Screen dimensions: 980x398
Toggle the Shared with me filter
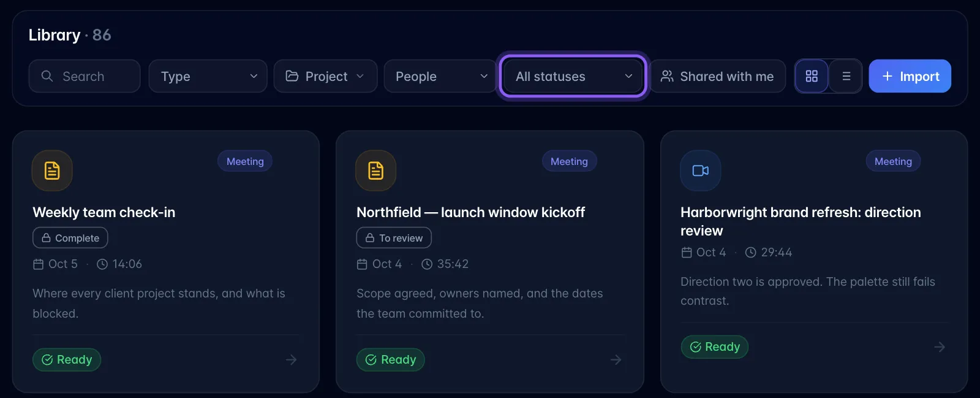[717, 76]
